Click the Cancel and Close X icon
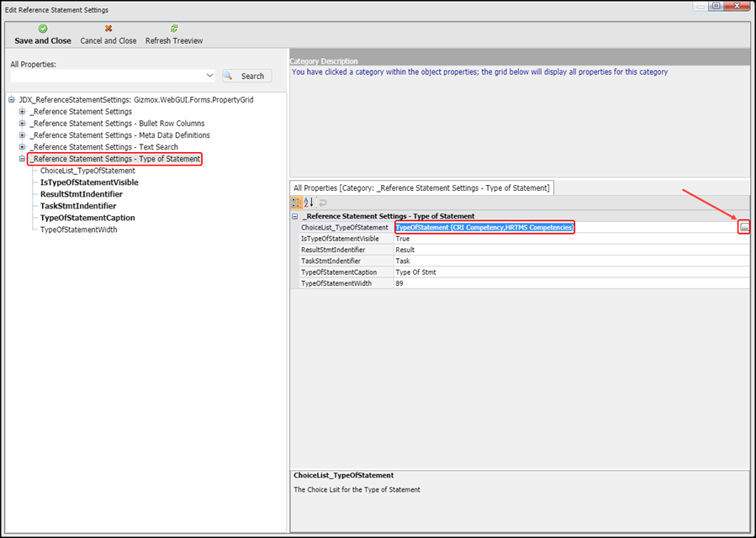The width and height of the screenshot is (756, 538). 108,29
